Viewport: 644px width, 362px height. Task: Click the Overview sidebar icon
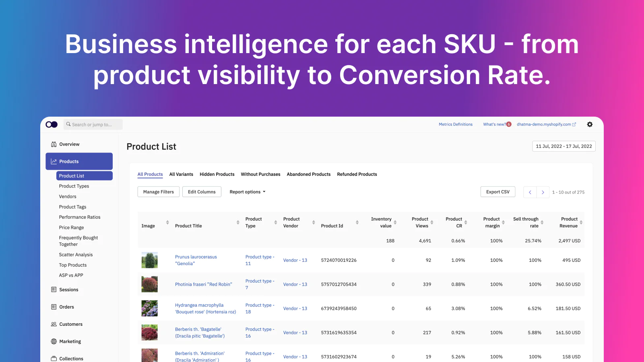tap(54, 144)
